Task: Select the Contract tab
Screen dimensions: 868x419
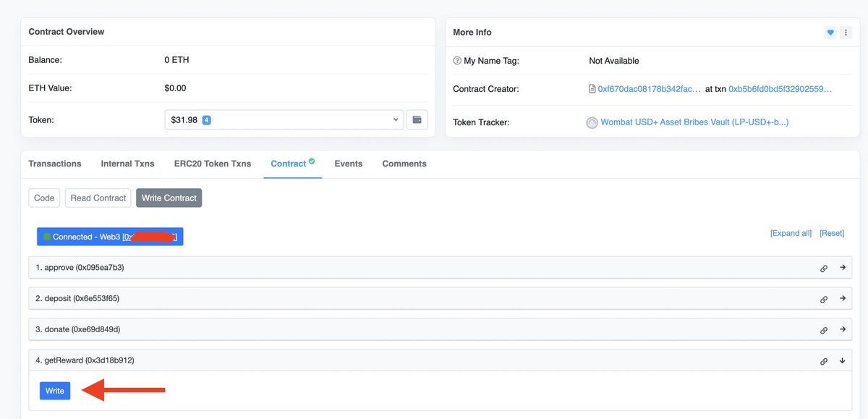Action: point(292,164)
